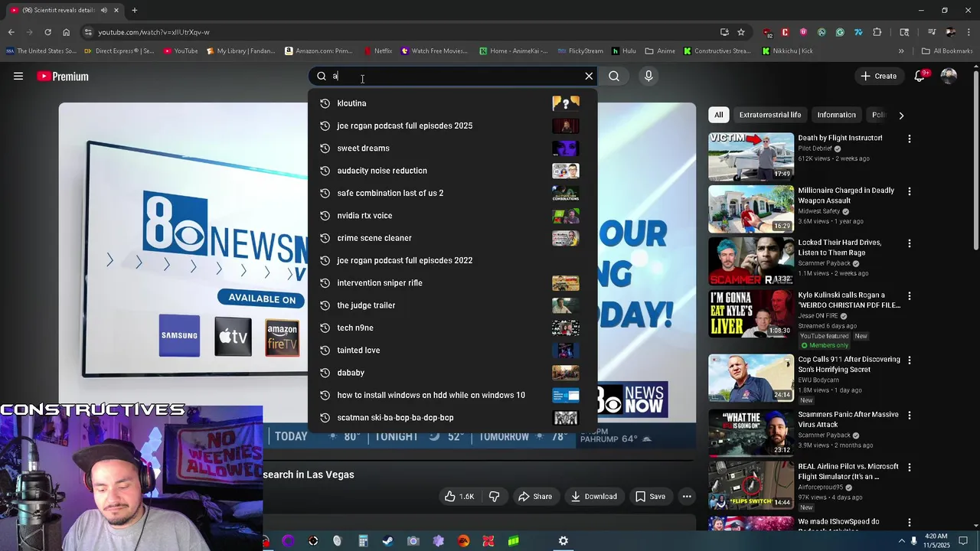The image size is (980, 551).
Task: Open options for 'Scammers Panic After Massive Virus Attack'
Action: click(x=910, y=415)
